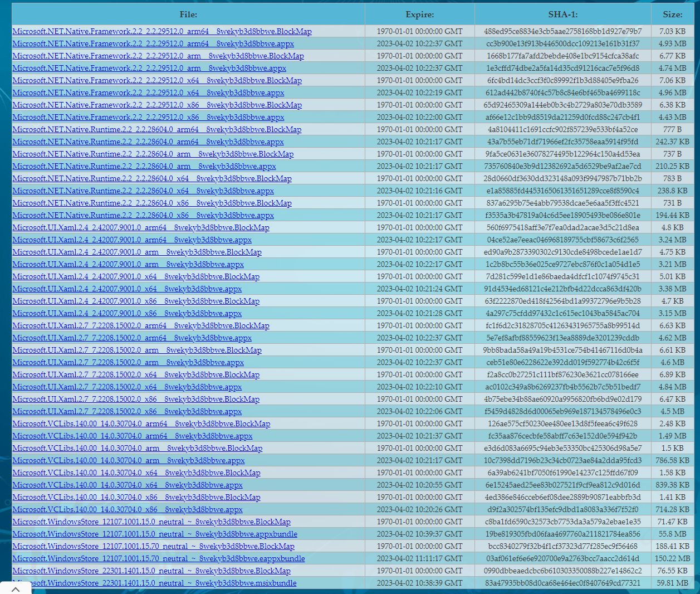Viewport: 700px width, 594px height.
Task: Open Microsoft.WindowsStore 22301.1401.15.0 BlockMap link
Action: pos(151,571)
